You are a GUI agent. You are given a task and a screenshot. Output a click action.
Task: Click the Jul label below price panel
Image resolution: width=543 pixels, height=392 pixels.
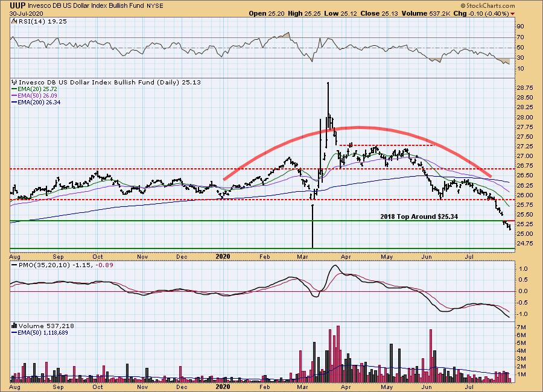tap(469, 256)
